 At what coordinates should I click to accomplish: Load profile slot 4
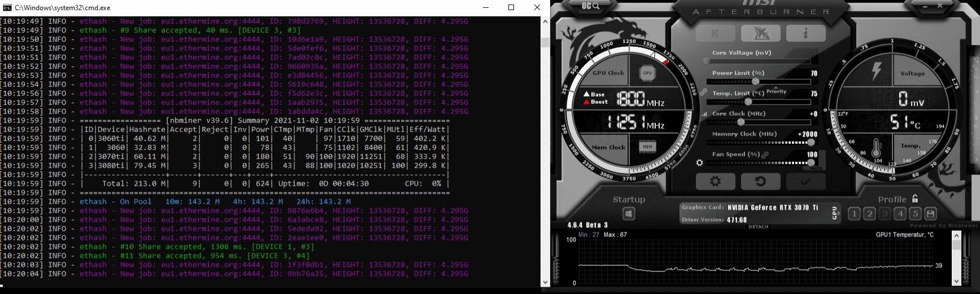point(900,214)
